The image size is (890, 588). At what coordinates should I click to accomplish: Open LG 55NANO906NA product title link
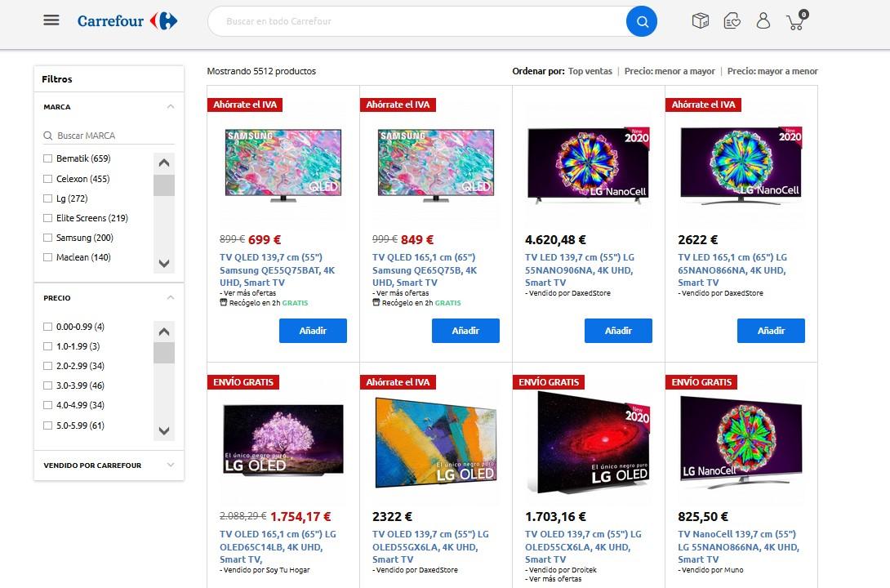pyautogui.click(x=580, y=270)
